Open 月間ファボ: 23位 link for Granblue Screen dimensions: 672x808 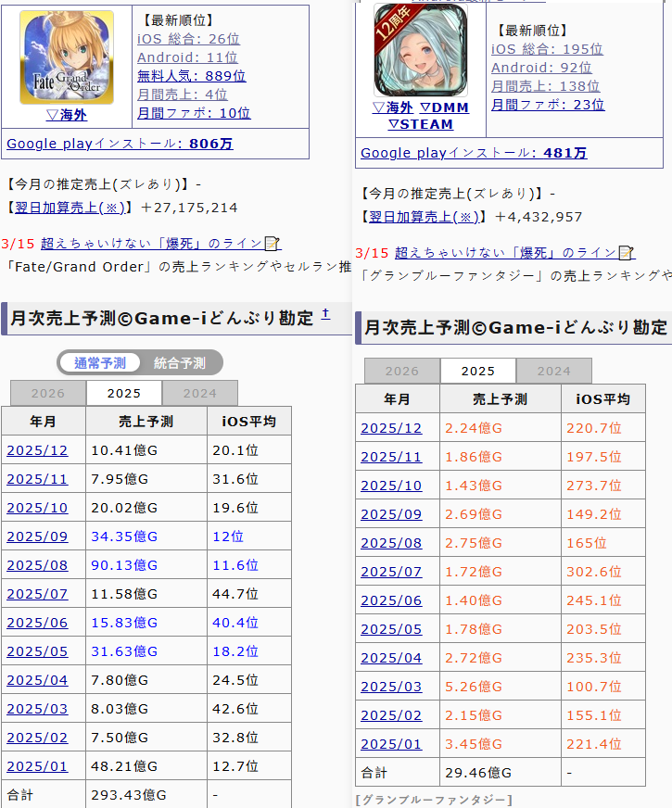click(x=548, y=105)
